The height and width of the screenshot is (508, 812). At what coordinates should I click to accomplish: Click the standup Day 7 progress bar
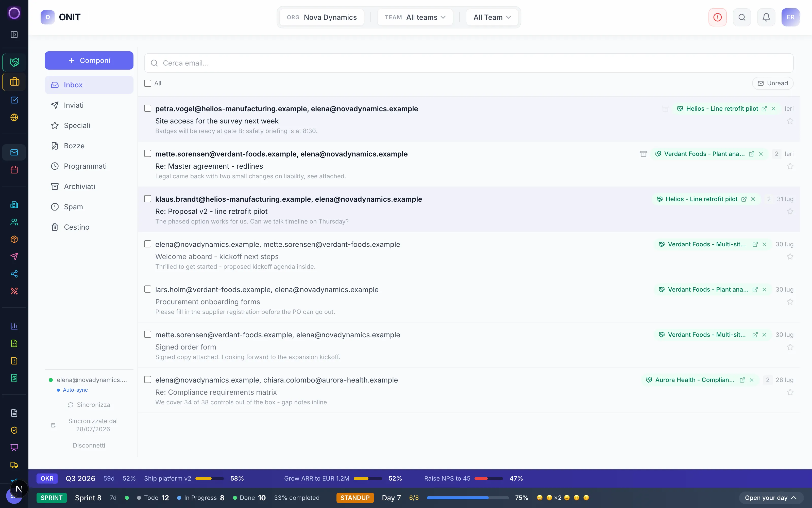(x=468, y=498)
